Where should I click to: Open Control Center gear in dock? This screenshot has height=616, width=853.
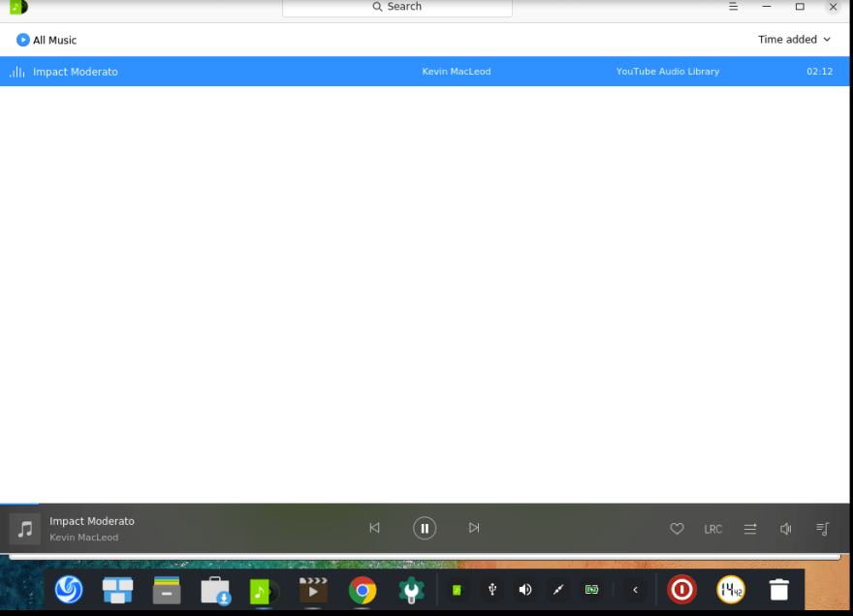coord(411,590)
